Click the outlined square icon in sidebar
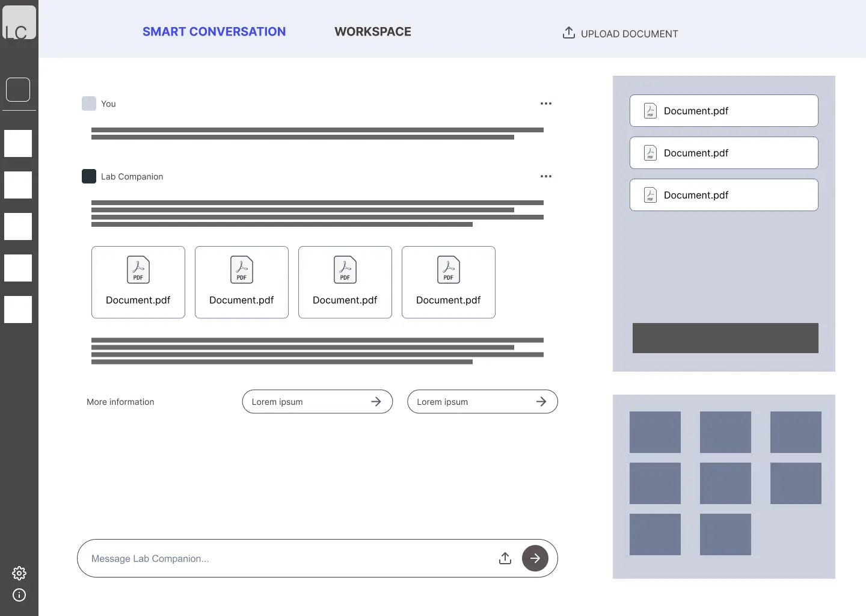Viewport: 866px width, 616px height. [18, 90]
